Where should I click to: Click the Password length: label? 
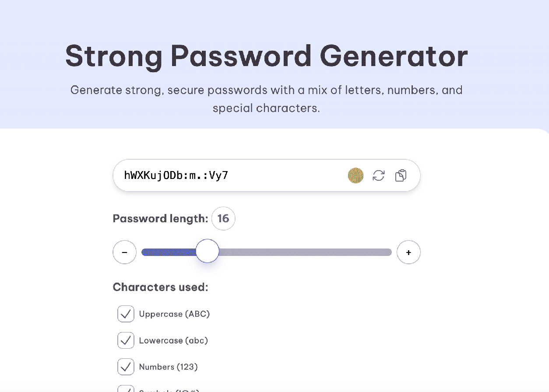[x=160, y=218]
